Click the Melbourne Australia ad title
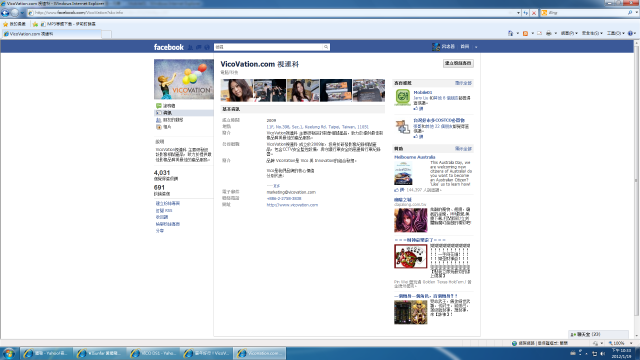Viewport: 640px width, 360px height. pyautogui.click(x=415, y=157)
